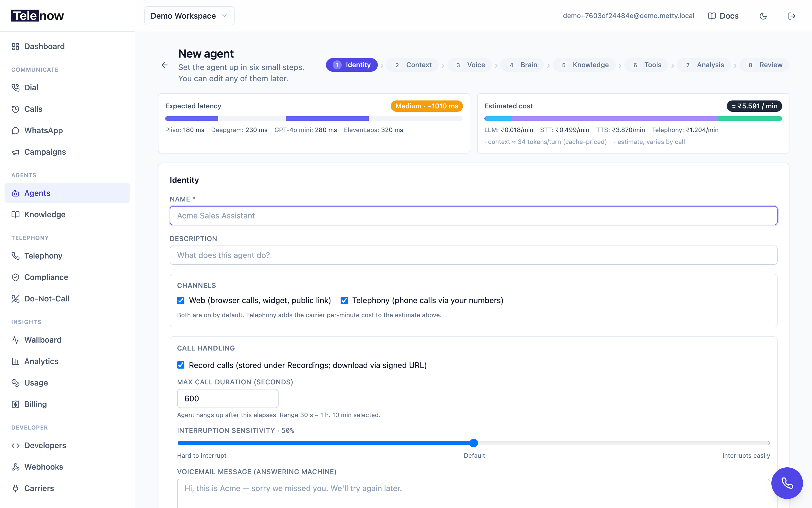Go to the Tools step
Image resolution: width=812 pixels, height=508 pixels.
(646, 65)
